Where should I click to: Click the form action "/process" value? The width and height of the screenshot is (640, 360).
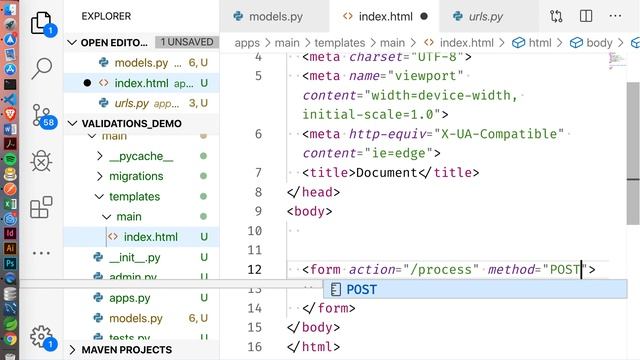tap(441, 269)
